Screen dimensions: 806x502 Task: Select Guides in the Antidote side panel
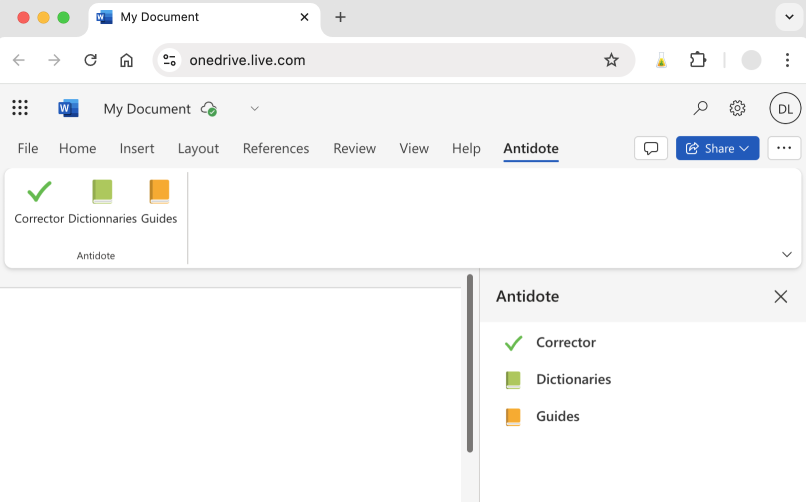557,417
